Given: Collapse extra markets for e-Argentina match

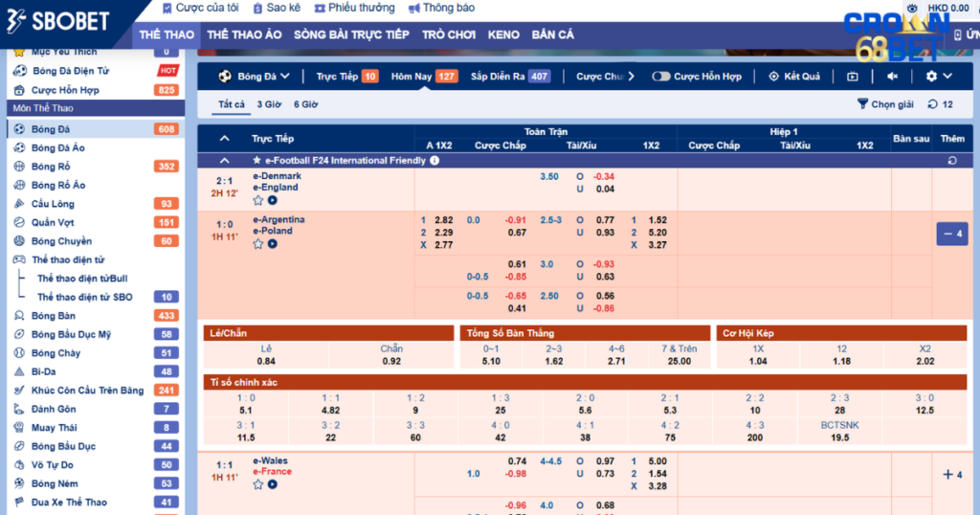Looking at the screenshot, I should pyautogui.click(x=951, y=234).
